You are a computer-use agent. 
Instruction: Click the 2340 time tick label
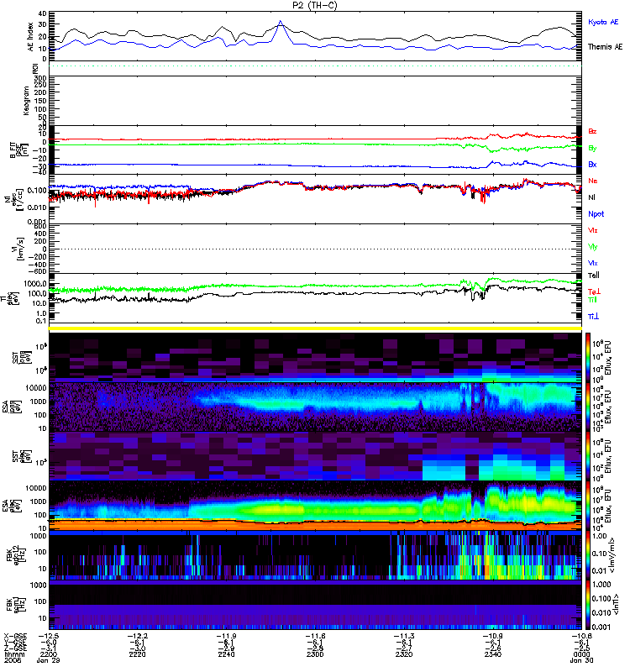492,654
